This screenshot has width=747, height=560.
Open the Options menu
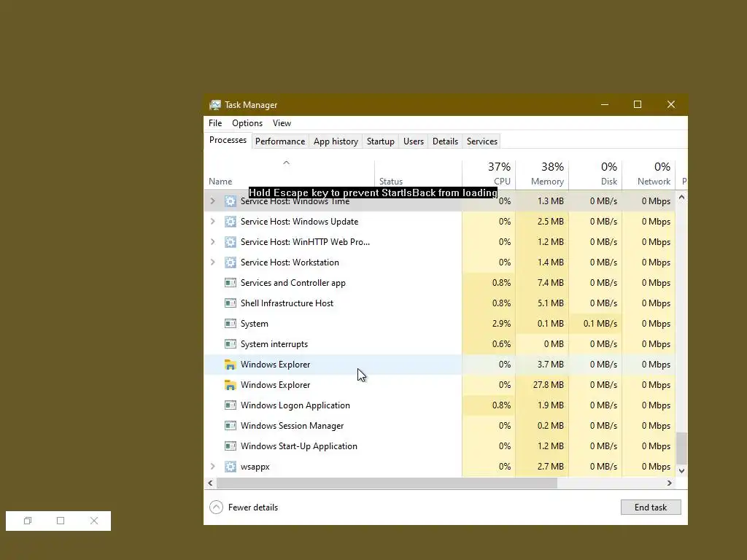(247, 122)
